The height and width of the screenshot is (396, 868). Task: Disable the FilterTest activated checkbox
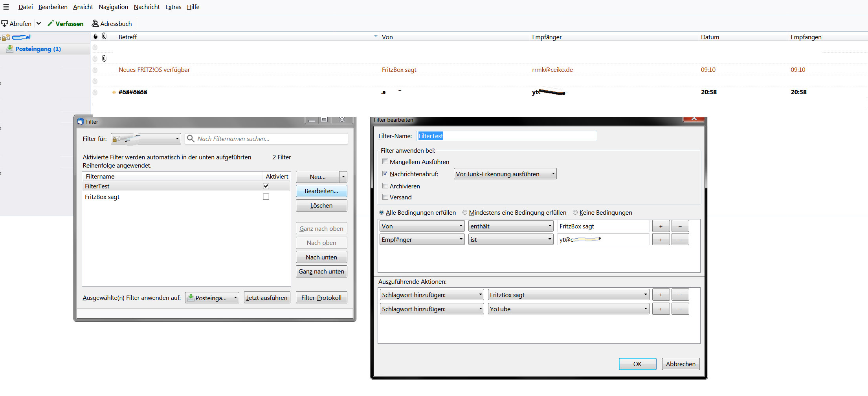pos(266,186)
